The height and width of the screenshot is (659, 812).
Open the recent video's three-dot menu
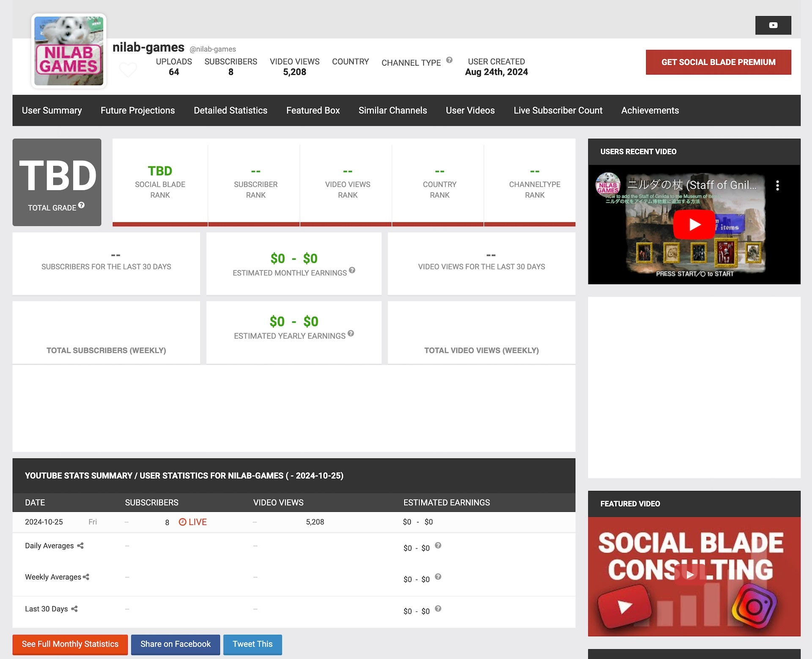[x=777, y=185]
